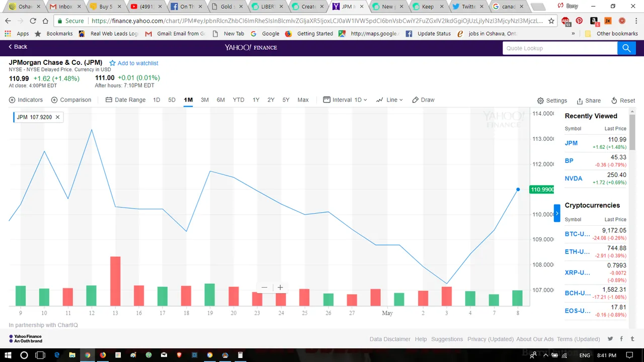Open the Apps shortcut in the bookmarks bar
This screenshot has width=644, height=362.
(x=17, y=34)
